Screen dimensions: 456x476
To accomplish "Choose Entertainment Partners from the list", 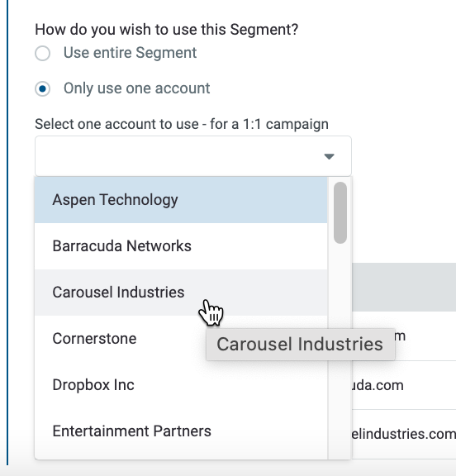I will [181, 431].
